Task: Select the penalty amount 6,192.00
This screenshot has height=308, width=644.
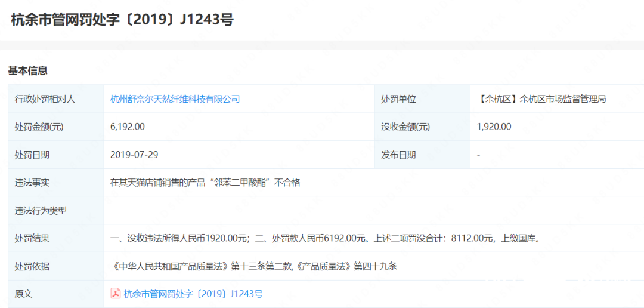Action: pos(128,127)
